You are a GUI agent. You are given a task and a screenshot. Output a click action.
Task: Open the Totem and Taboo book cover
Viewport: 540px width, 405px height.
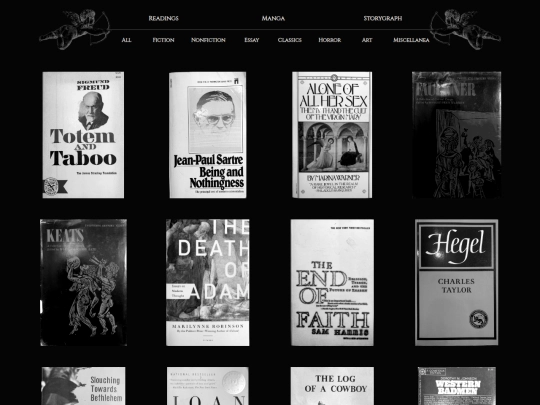[x=83, y=135]
